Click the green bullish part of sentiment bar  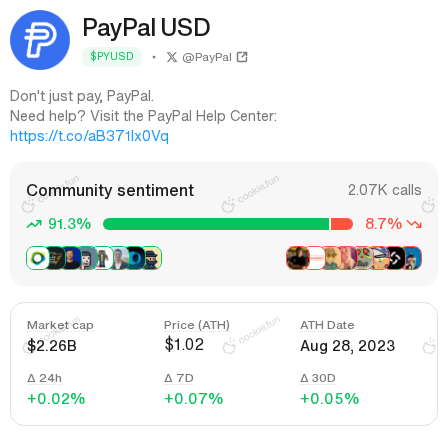(x=216, y=224)
